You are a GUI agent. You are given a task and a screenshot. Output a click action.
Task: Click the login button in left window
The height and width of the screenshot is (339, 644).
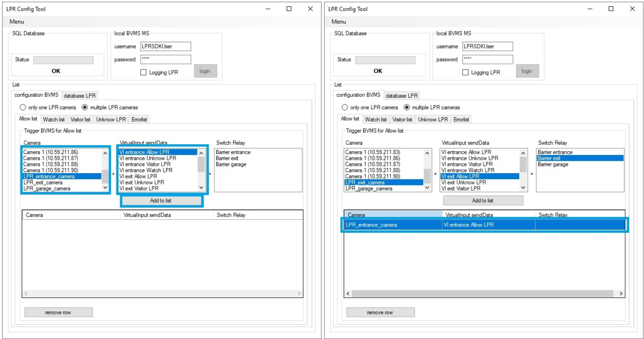(x=205, y=71)
